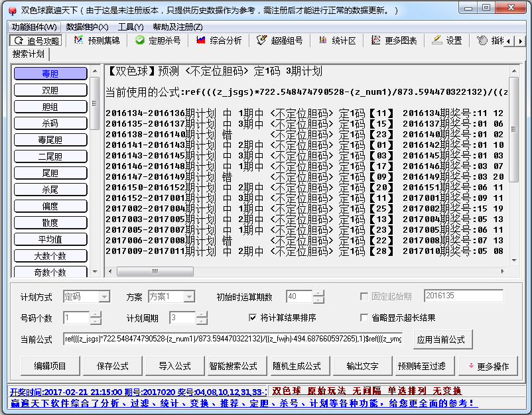Open 更多图表 from the toolbar
This screenshot has width=532, height=415.
(394, 40)
